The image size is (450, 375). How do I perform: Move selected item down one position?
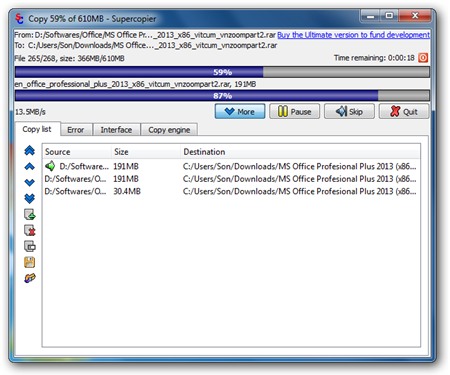click(x=30, y=182)
